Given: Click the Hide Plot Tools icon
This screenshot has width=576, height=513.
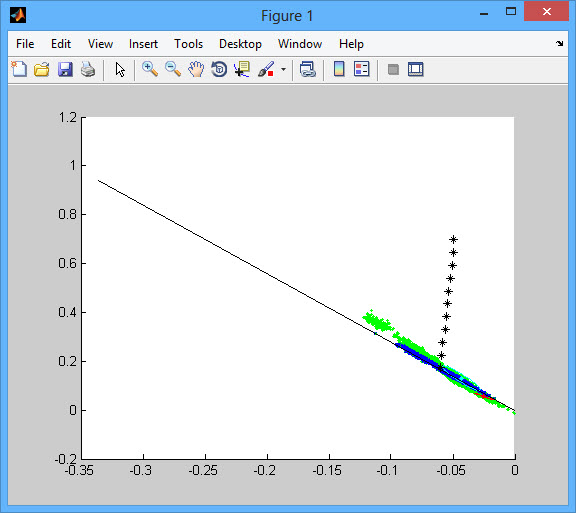Looking at the screenshot, I should coord(393,69).
